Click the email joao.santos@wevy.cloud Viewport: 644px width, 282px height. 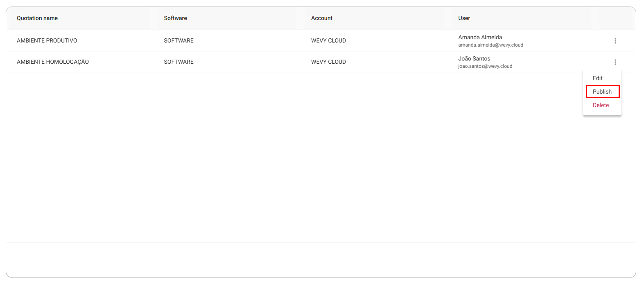[485, 66]
